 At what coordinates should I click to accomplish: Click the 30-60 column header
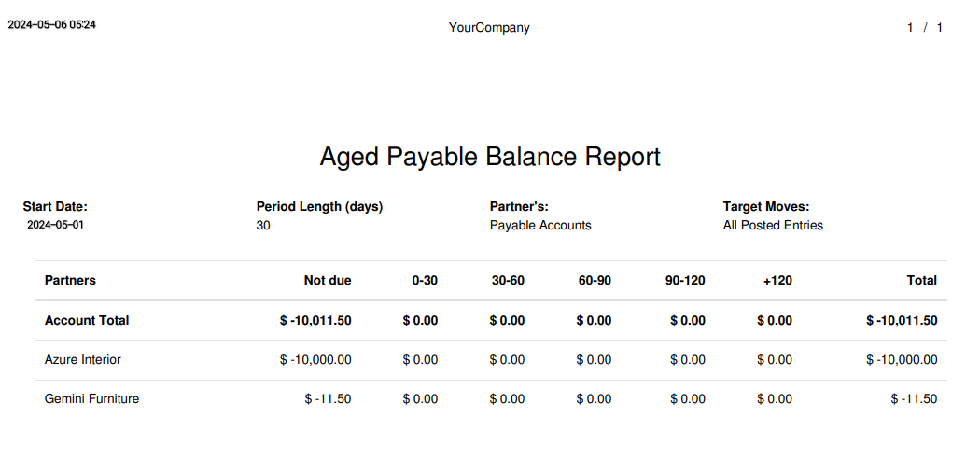pyautogui.click(x=508, y=280)
